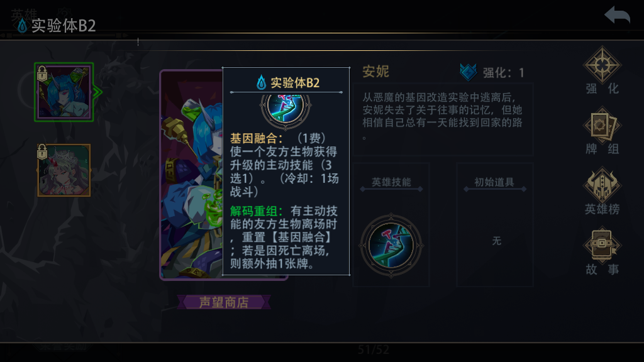Click the hero skill circular icon

391,246
